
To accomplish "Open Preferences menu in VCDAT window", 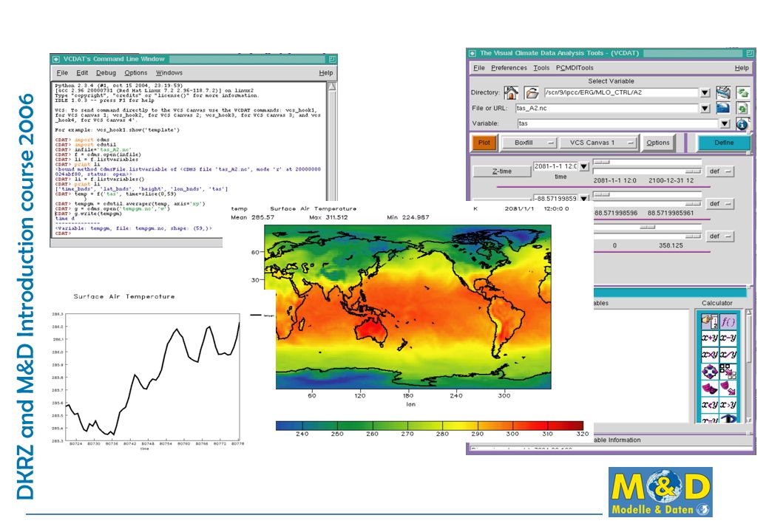I will coord(509,67).
